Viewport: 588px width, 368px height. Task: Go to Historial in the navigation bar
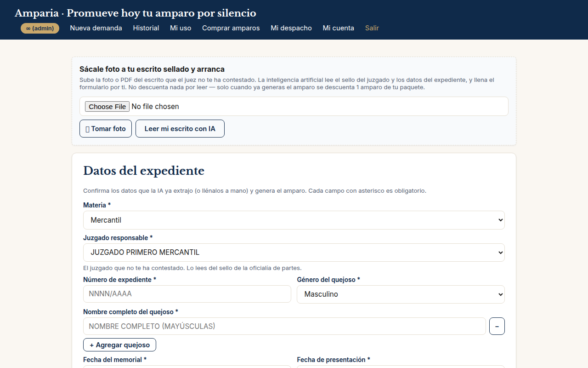tap(146, 28)
